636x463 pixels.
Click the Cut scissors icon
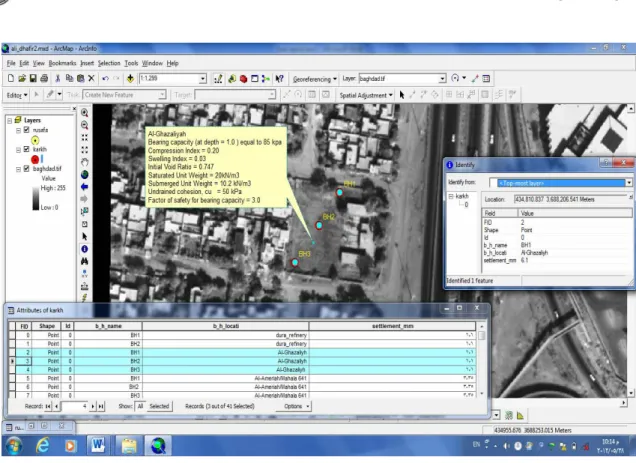click(58, 78)
